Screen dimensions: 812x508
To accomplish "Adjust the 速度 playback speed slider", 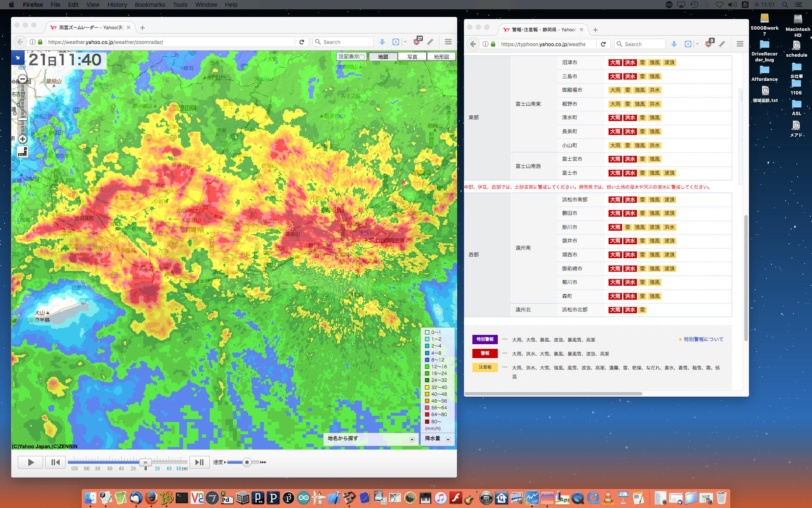I will click(247, 462).
